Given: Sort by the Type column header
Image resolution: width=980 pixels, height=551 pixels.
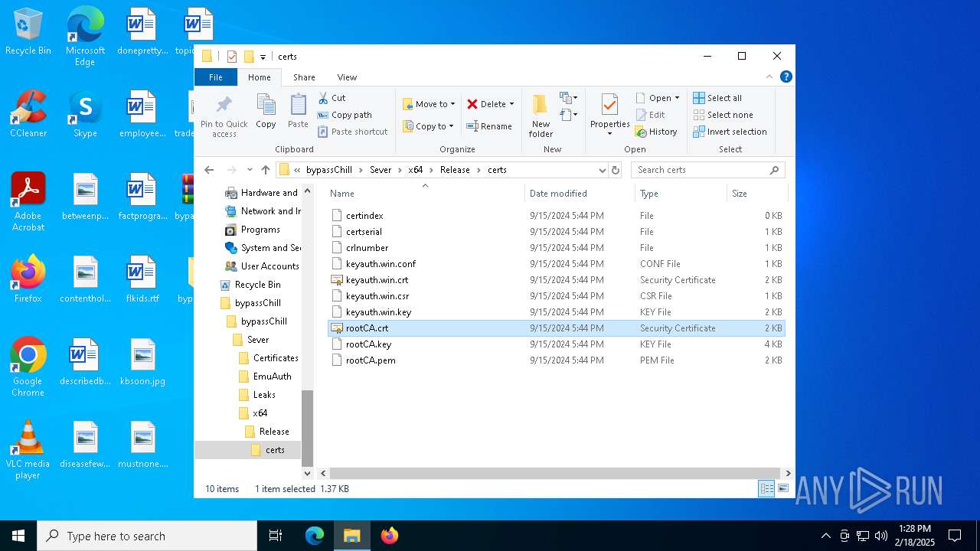Looking at the screenshot, I should coord(681,194).
